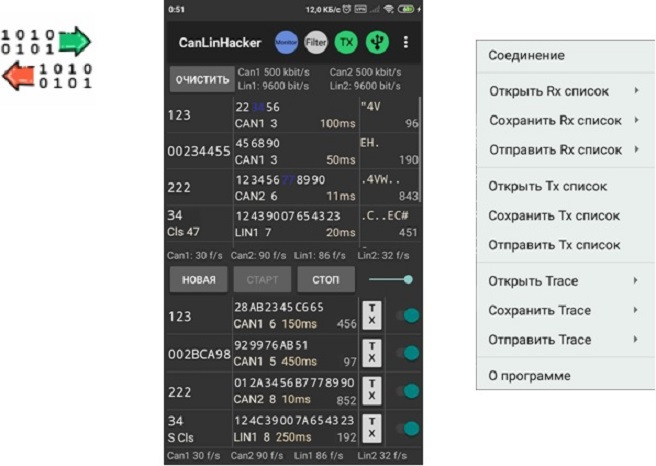Toggle the switch for transmit row 123
This screenshot has height=466, width=656.
pos(407,315)
